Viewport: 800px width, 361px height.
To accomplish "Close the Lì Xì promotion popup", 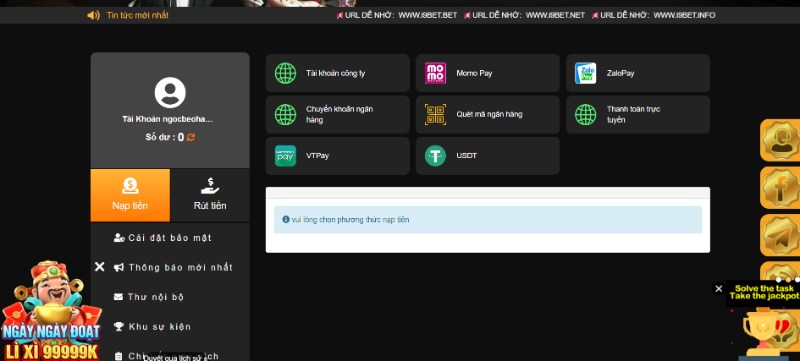I will point(100,267).
